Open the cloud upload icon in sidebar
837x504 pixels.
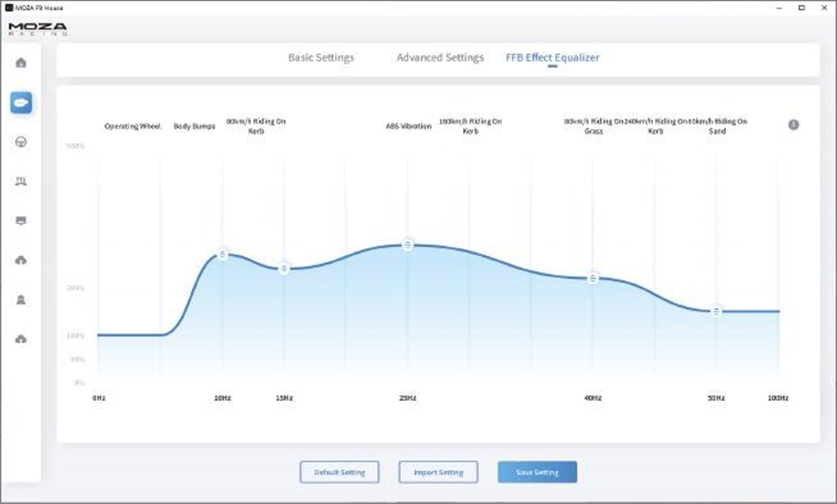coord(21,261)
